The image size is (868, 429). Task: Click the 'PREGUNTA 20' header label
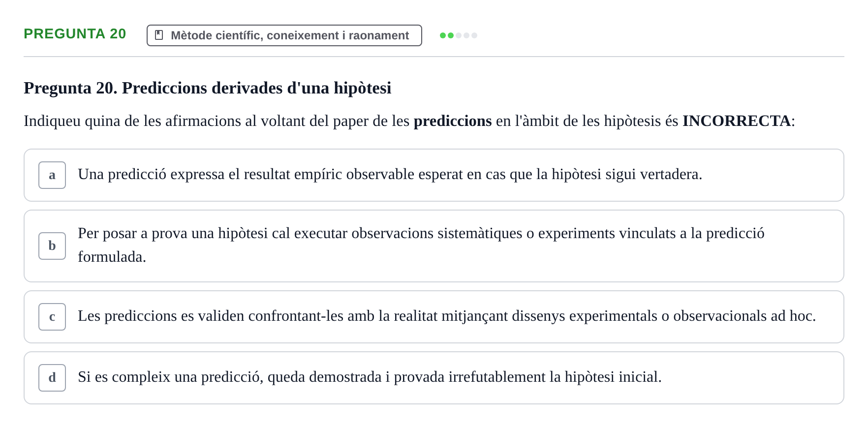pos(75,33)
